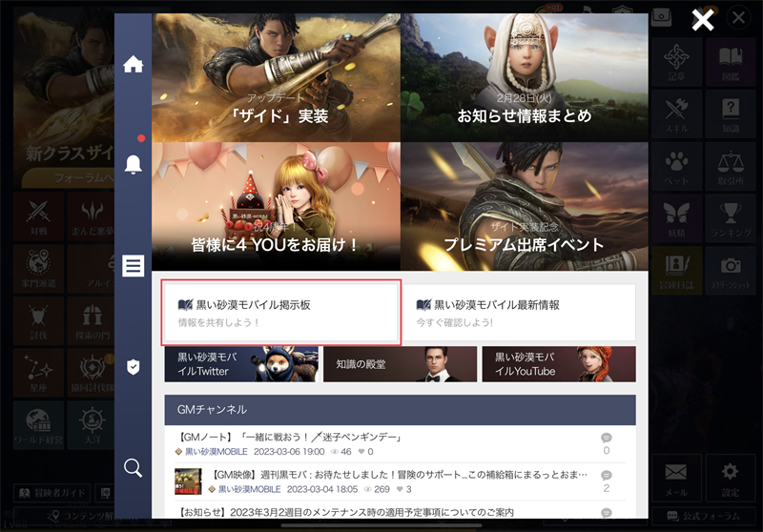Open the 取引所 scales icon in game menu
Screen dimensions: 763x532
pos(731,167)
